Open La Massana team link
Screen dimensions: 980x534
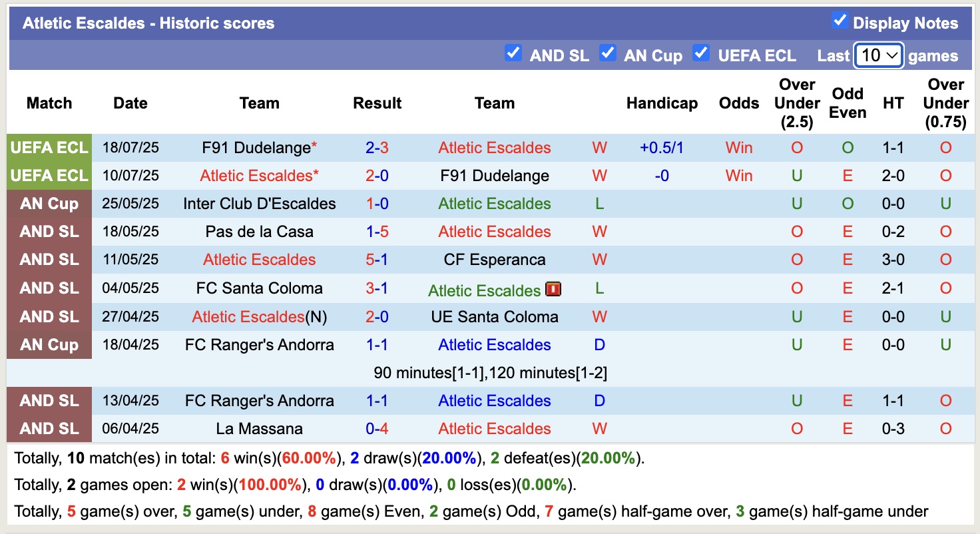click(259, 429)
